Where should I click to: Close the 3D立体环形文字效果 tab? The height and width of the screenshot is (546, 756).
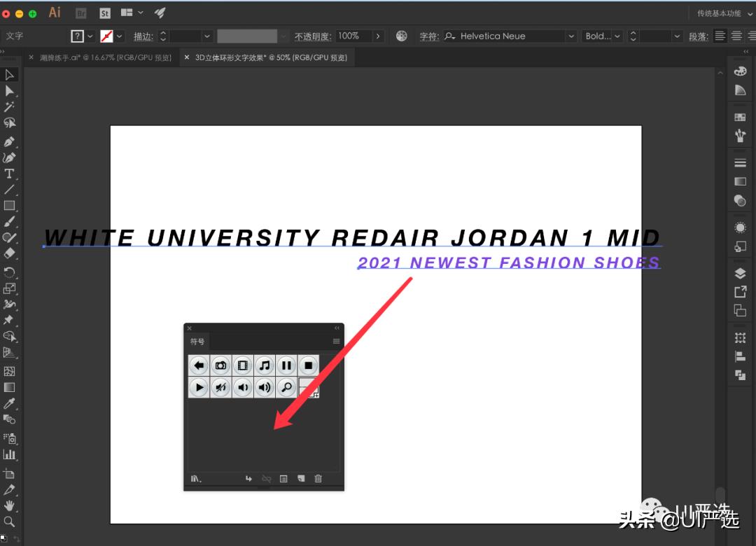(x=187, y=57)
